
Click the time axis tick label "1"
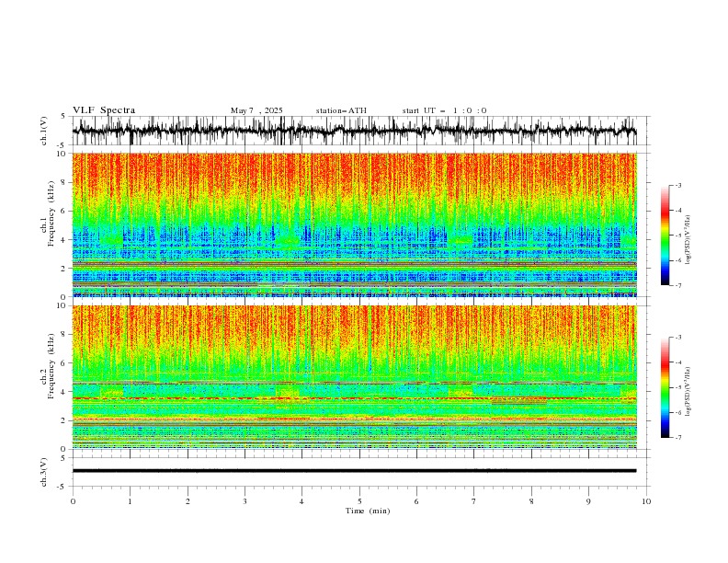point(130,501)
